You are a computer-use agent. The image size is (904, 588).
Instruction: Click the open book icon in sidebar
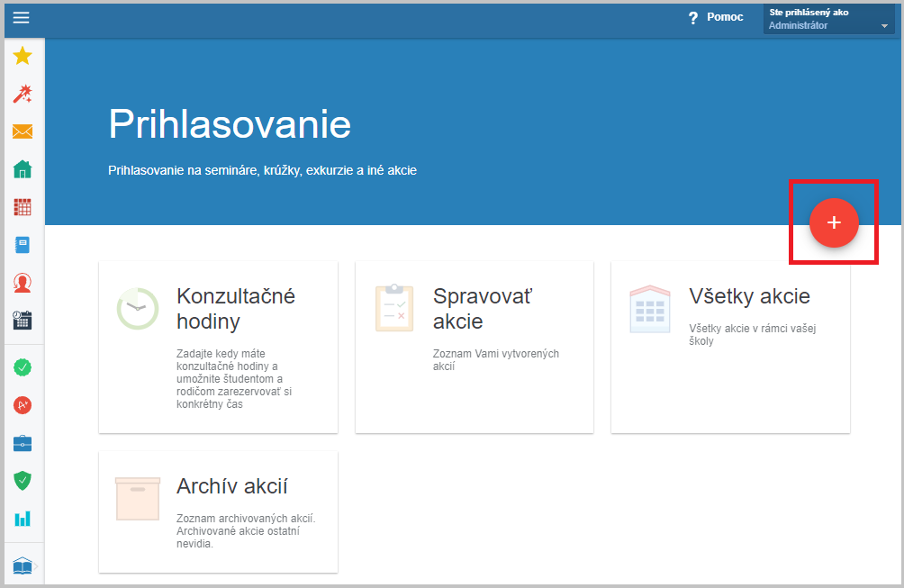coord(23,566)
